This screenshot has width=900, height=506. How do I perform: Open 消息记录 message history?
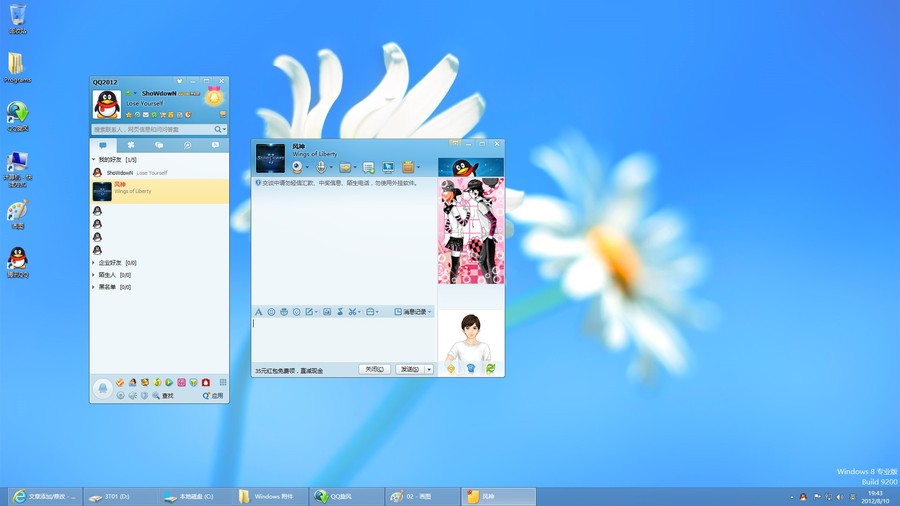tap(414, 312)
